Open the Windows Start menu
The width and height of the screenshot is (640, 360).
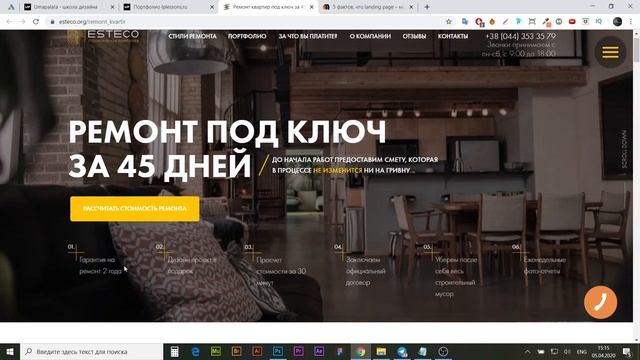point(10,351)
